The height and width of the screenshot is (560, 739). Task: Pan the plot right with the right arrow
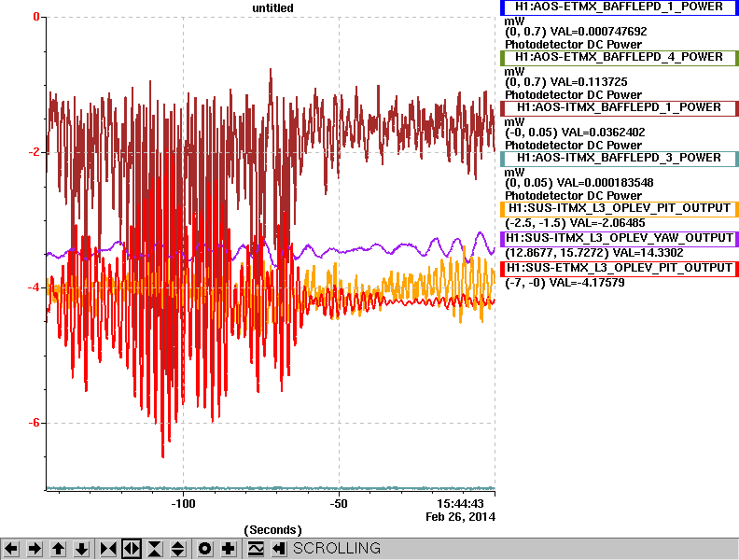tap(35, 549)
